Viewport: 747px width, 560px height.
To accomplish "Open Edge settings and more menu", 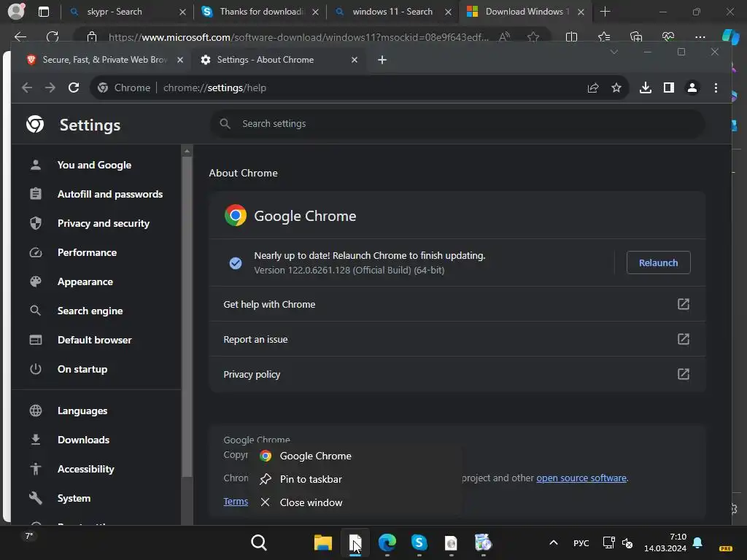I will pos(700,36).
